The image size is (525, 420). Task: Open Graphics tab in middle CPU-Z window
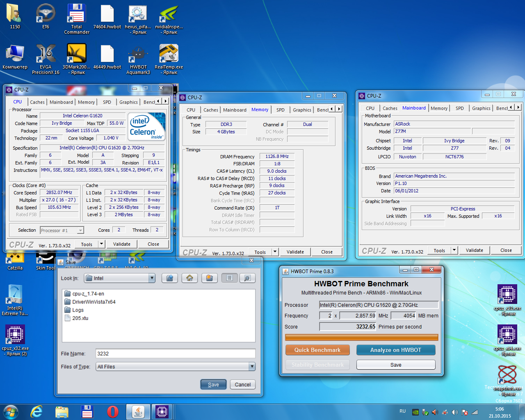[x=302, y=110]
